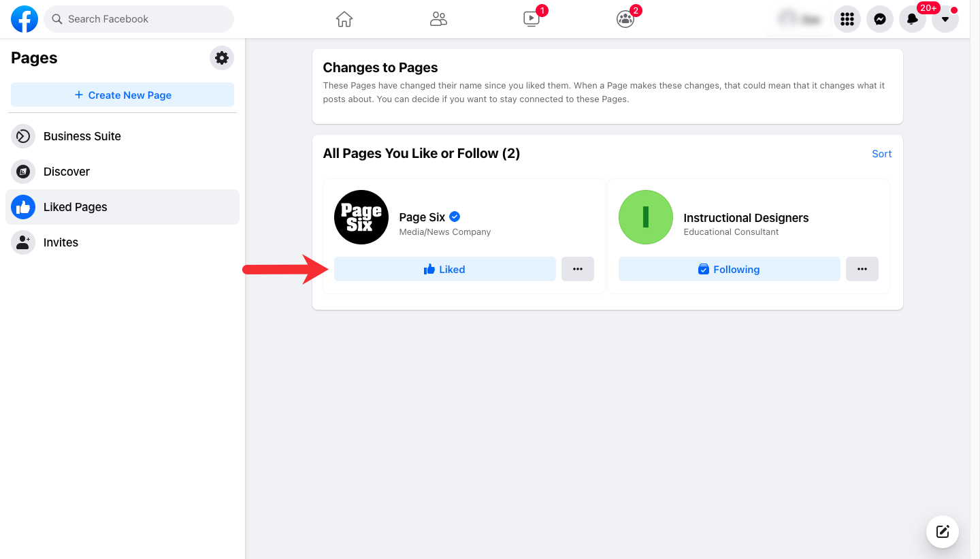Select Business Suite in the sidebar
The height and width of the screenshot is (559, 980).
coord(122,136)
